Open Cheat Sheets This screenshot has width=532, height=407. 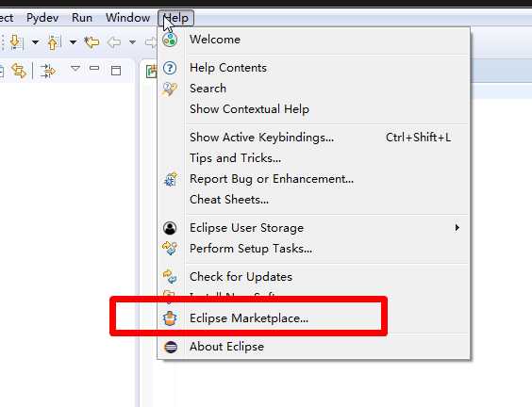coord(314,200)
